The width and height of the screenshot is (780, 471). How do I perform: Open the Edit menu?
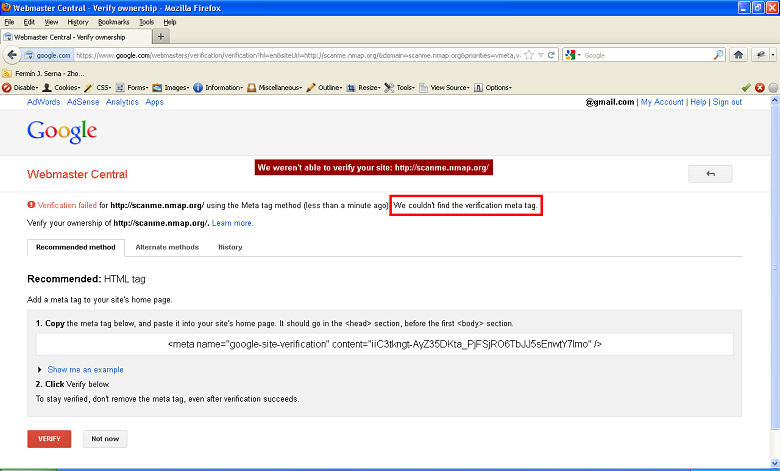click(29, 22)
